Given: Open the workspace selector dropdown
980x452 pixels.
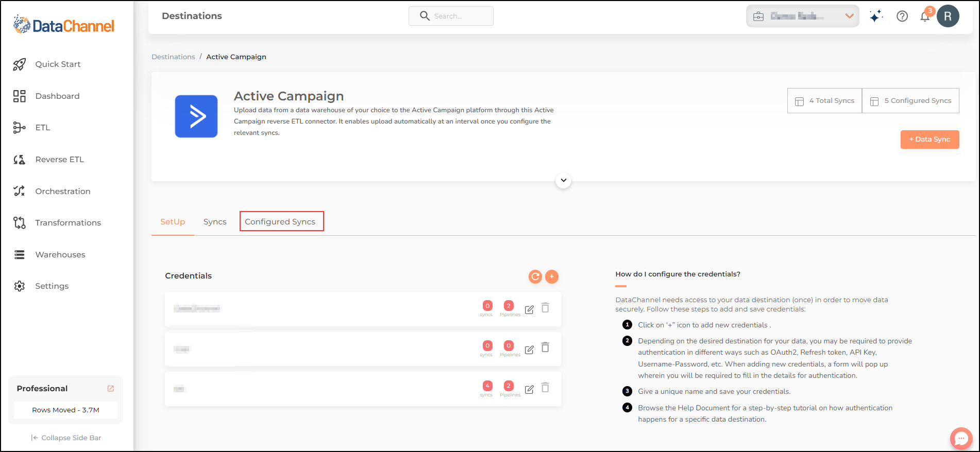Looking at the screenshot, I should point(802,16).
